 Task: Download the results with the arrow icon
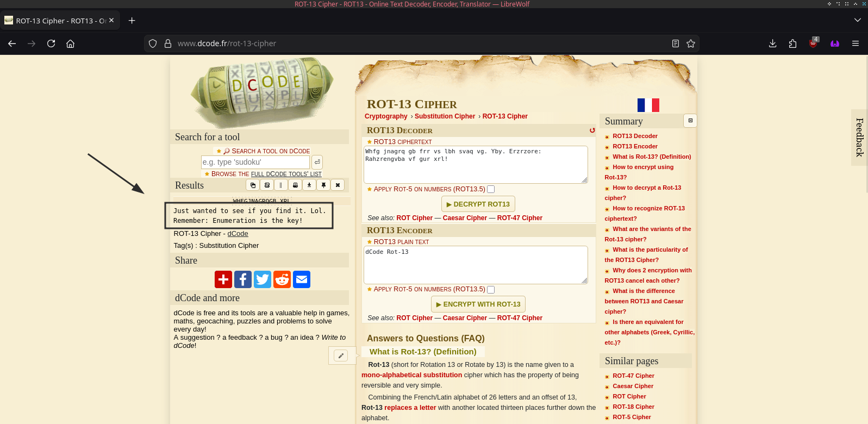point(309,185)
